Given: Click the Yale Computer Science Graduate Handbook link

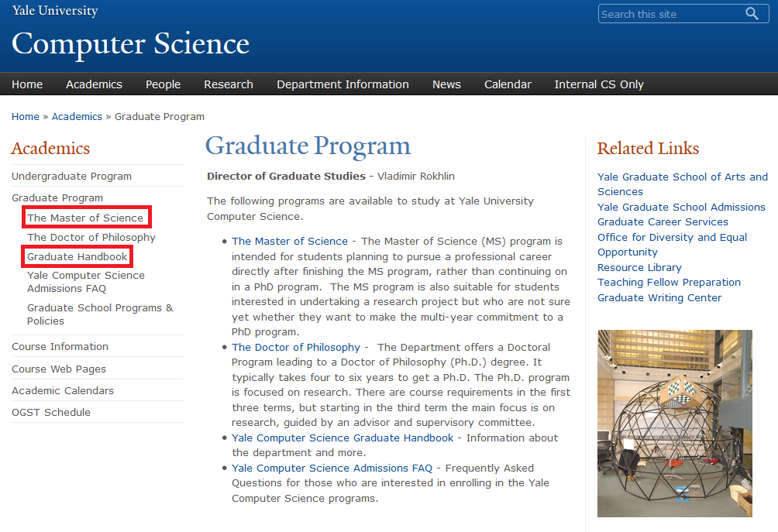Looking at the screenshot, I should (343, 438).
